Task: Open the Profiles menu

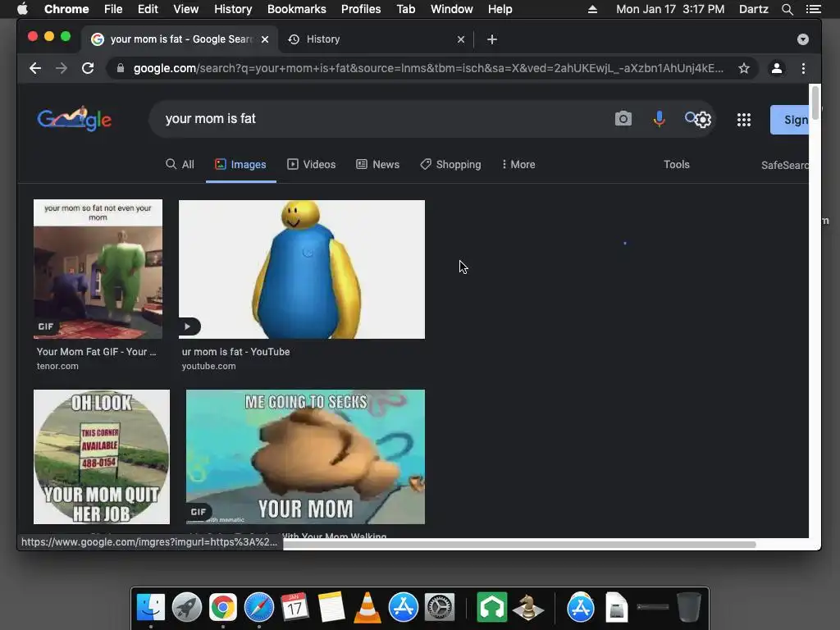Action: point(361,9)
